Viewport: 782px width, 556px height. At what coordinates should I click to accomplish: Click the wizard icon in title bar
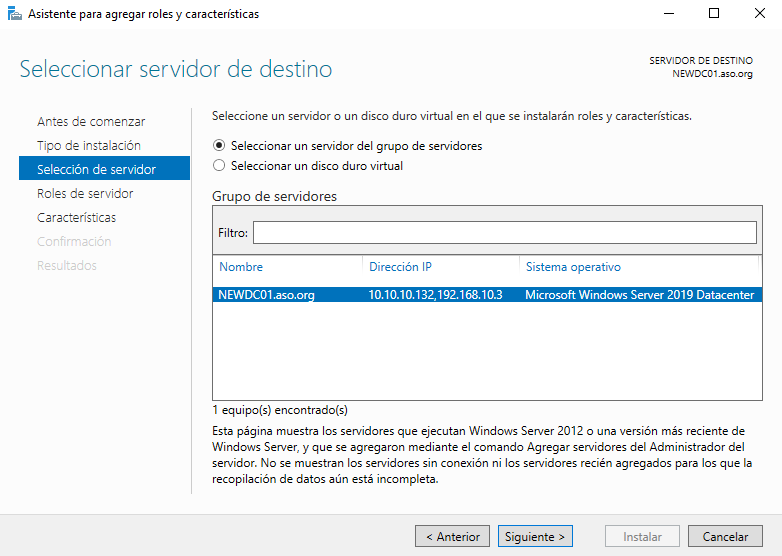(15, 14)
